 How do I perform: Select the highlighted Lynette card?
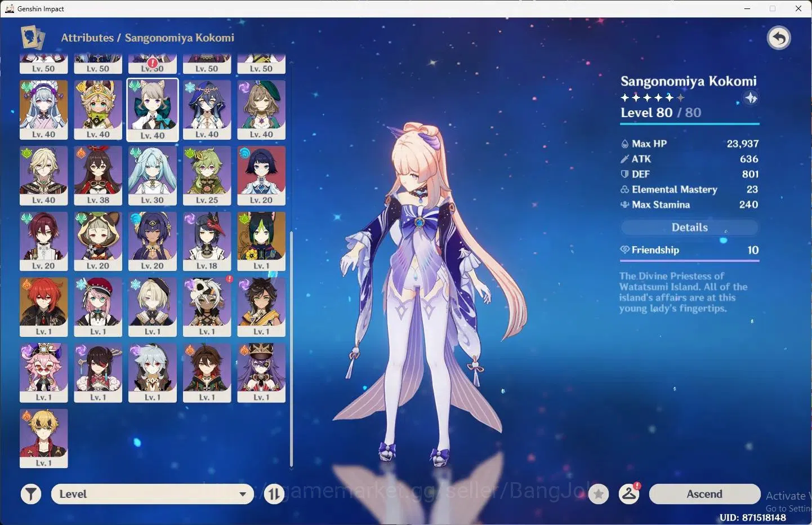[153, 110]
